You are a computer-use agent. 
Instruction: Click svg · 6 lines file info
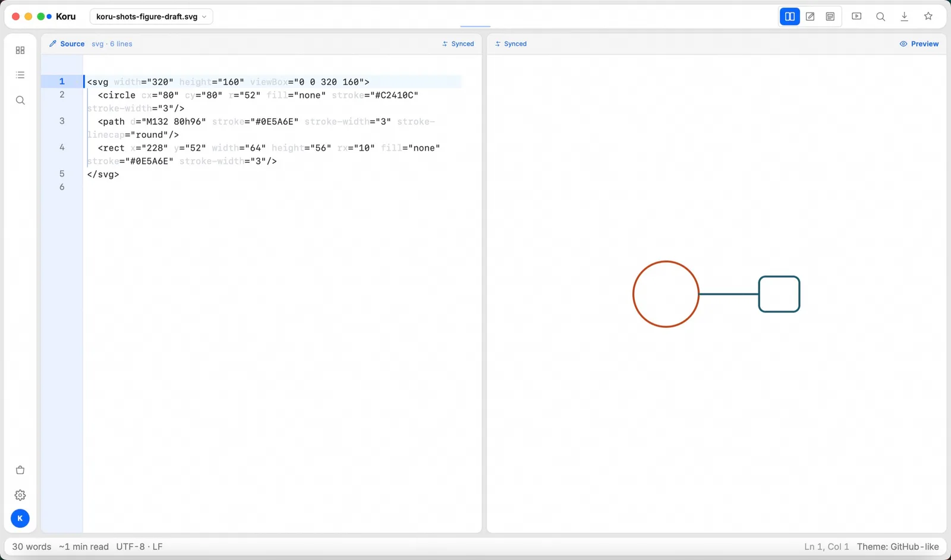click(x=112, y=44)
